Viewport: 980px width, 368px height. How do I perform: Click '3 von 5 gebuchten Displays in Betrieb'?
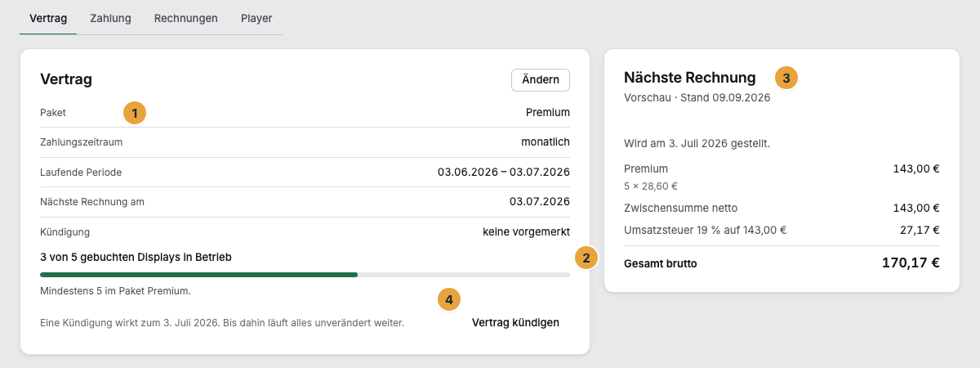(x=136, y=257)
